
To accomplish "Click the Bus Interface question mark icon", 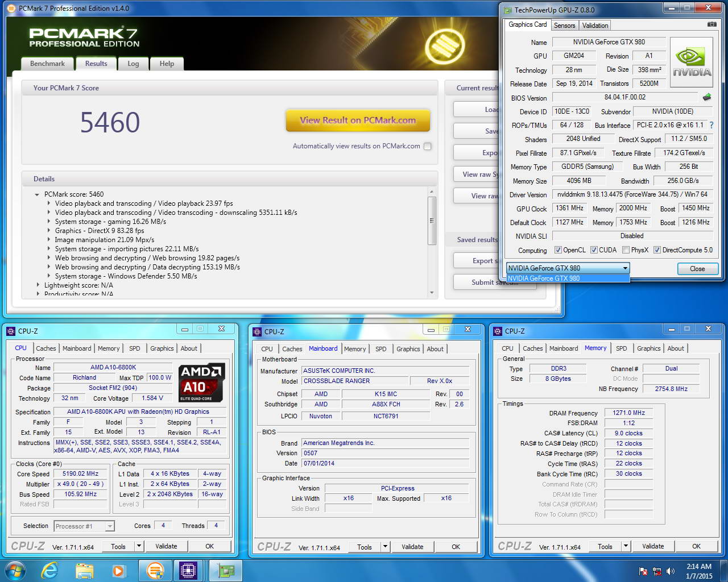I will (711, 125).
